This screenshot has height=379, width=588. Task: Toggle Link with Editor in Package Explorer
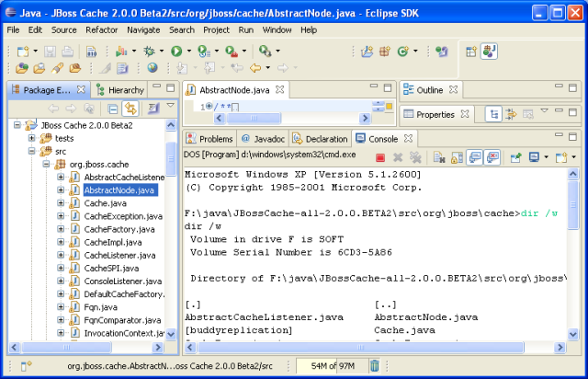tap(130, 109)
